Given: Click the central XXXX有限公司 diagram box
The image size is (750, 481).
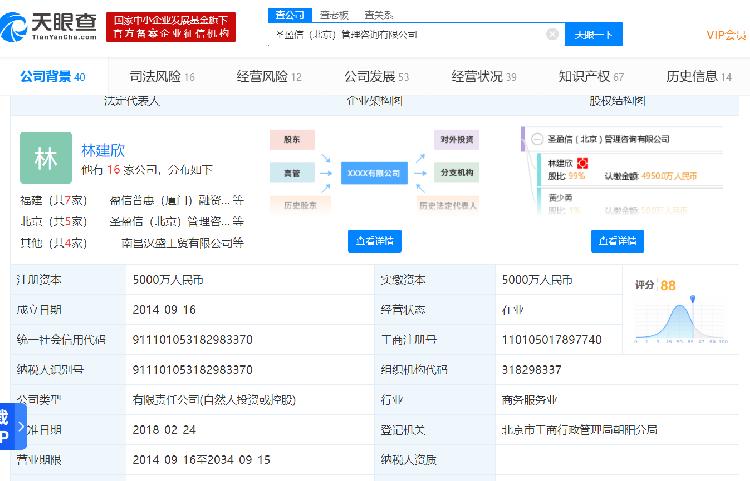Looking at the screenshot, I should pos(374,173).
